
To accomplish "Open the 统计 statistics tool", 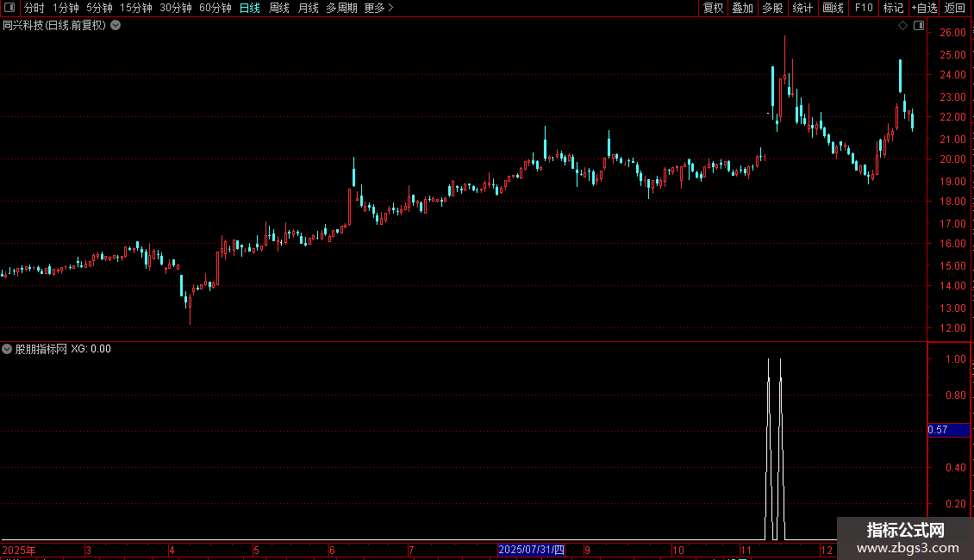I will coord(802,8).
